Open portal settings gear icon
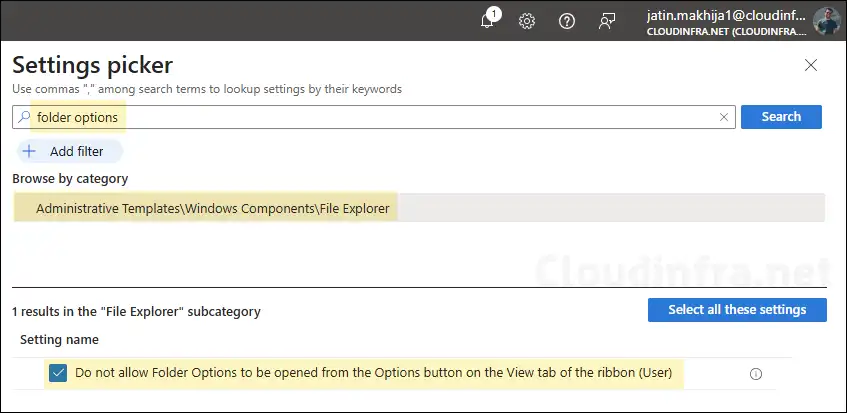Screen dimensions: 847x413 tap(527, 21)
